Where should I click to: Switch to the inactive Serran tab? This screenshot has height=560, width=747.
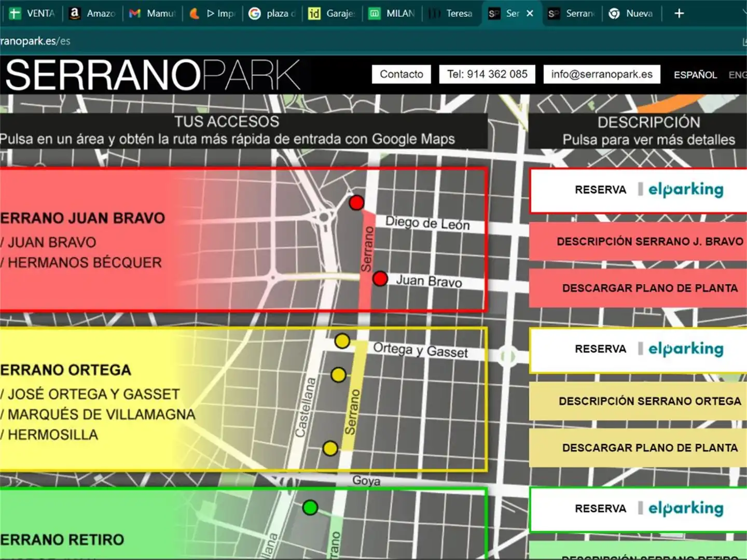pos(572,13)
